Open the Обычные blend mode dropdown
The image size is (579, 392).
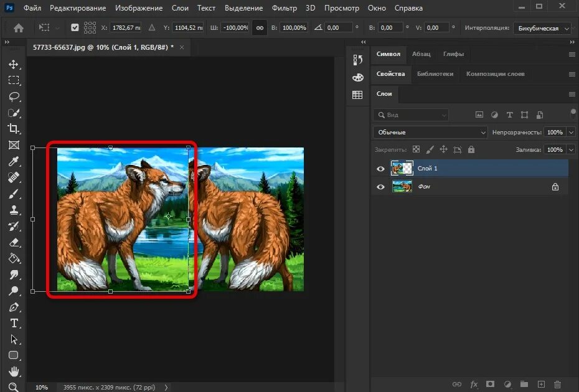pyautogui.click(x=430, y=132)
